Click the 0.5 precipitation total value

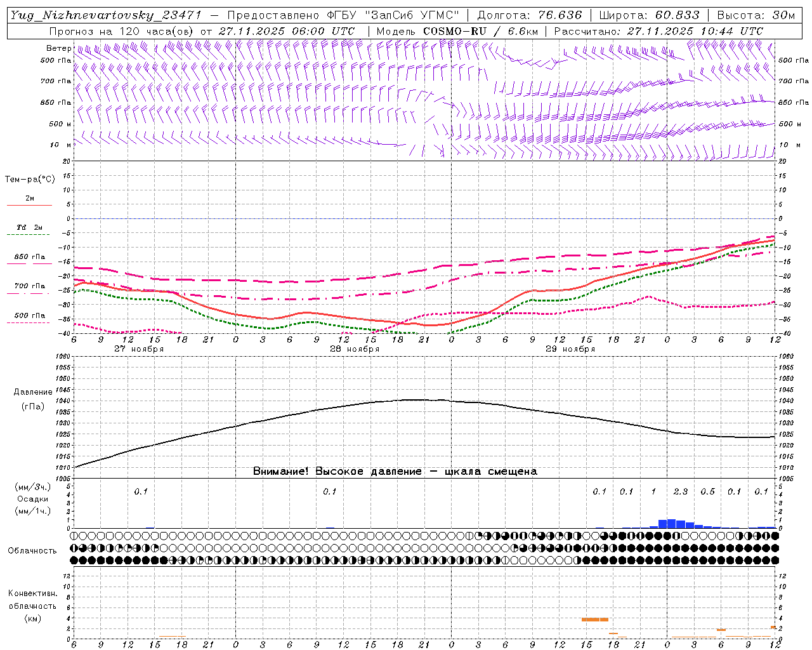click(x=707, y=491)
